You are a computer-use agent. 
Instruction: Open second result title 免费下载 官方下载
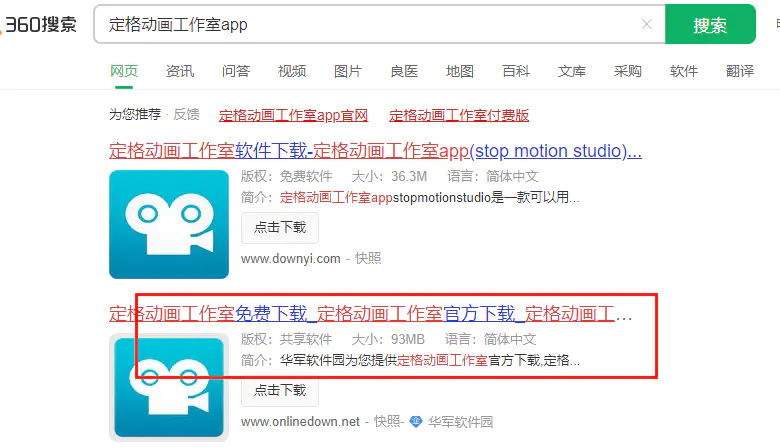point(371,314)
